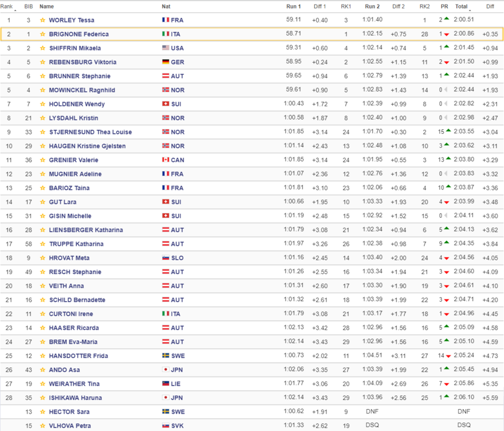The image size is (504, 431).
Task: Favorite STJERNESUND Thea Louise using star
Action: click(43, 132)
